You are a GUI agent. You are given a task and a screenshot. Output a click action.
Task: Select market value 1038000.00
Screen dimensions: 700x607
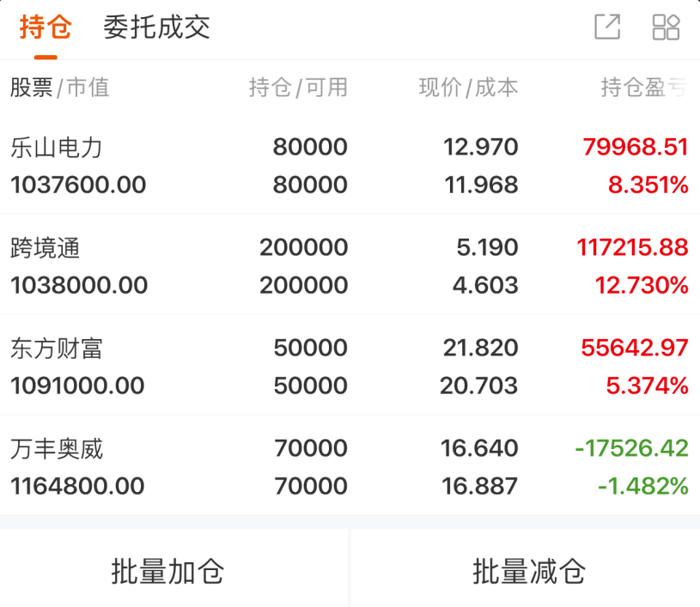(x=78, y=285)
